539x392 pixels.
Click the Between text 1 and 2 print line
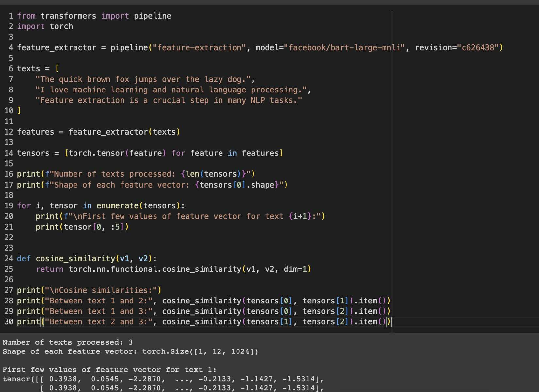[x=203, y=301]
